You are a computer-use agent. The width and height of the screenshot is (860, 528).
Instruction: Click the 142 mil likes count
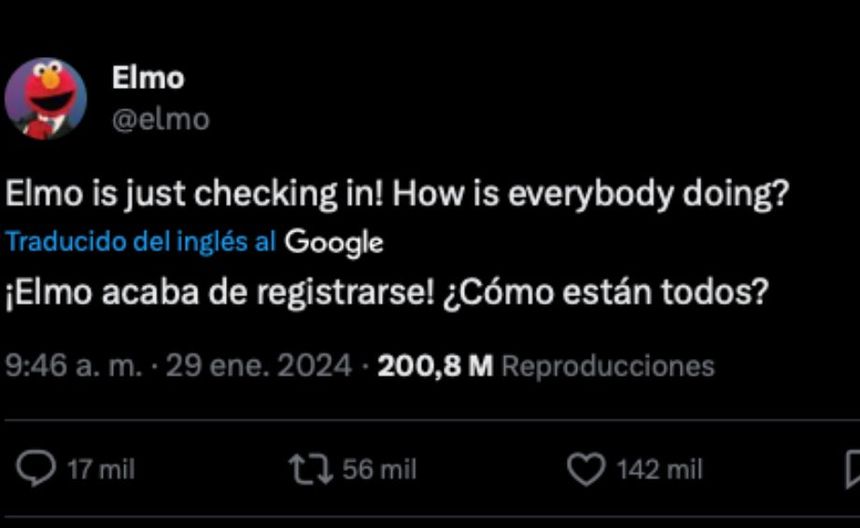[660, 469]
